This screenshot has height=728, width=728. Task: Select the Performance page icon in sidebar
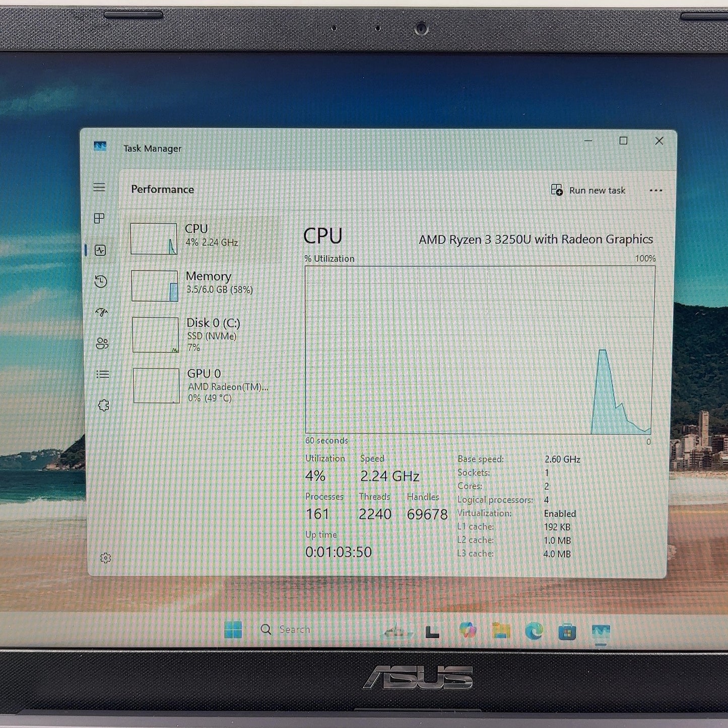tap(100, 250)
